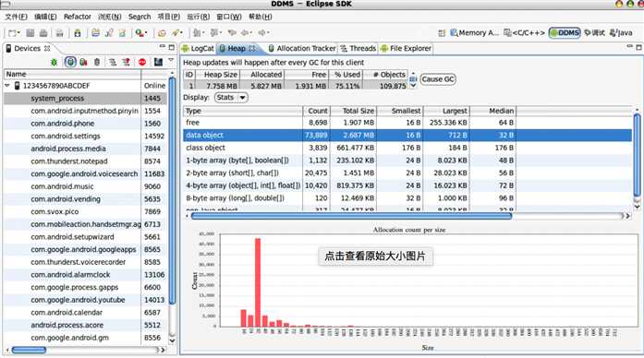This screenshot has height=358, width=644.
Task: Open the 帮助(H) menu
Action: [x=261, y=17]
